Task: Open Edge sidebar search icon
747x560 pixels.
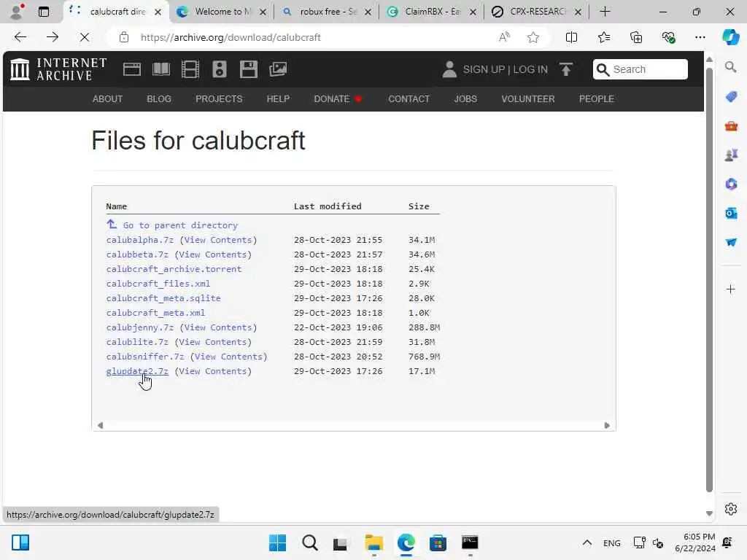Action: click(x=730, y=67)
